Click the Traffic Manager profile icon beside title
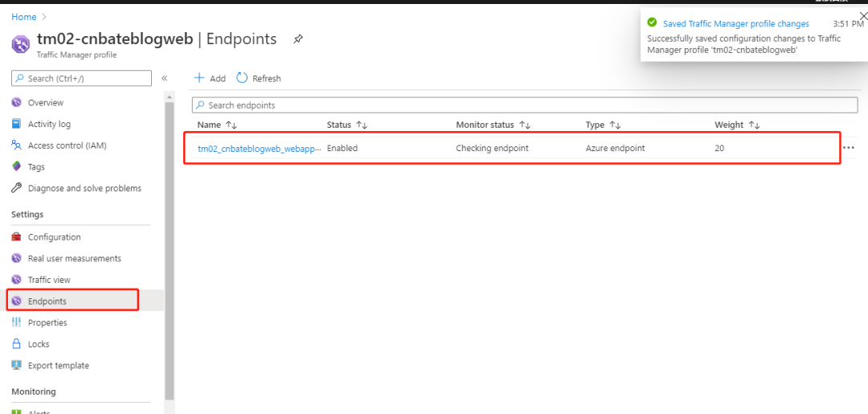868x414 pixels. (x=21, y=44)
